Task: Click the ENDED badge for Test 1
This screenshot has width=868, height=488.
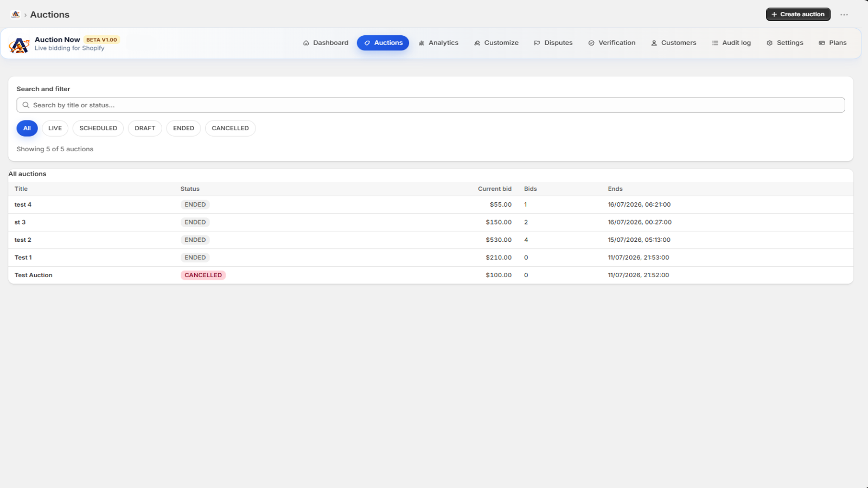Action: click(195, 258)
